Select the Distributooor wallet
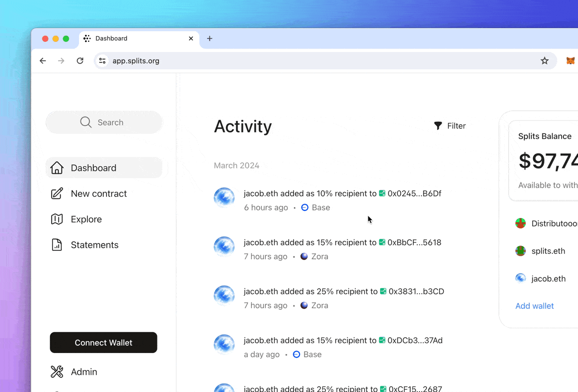 pos(546,223)
